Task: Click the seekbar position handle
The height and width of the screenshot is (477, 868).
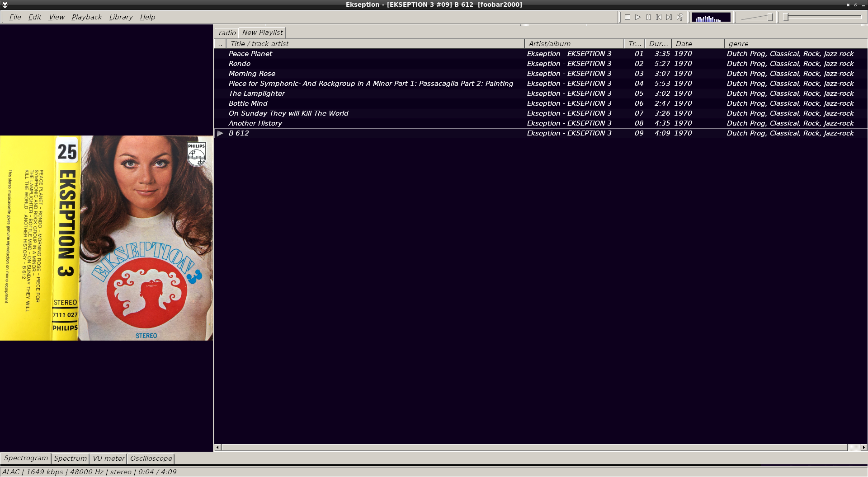Action: tap(786, 17)
